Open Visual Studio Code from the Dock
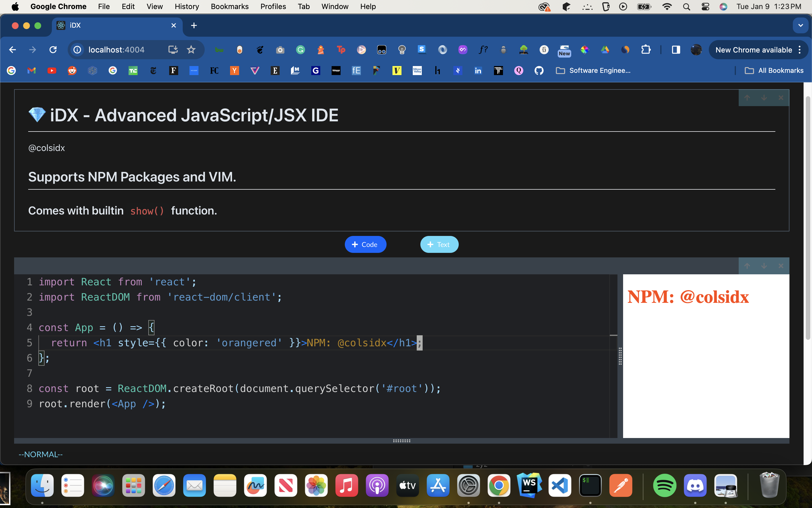Image resolution: width=812 pixels, height=508 pixels. (x=560, y=485)
